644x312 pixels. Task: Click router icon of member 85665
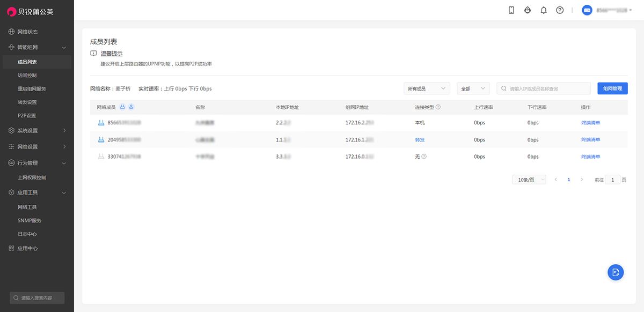[101, 123]
